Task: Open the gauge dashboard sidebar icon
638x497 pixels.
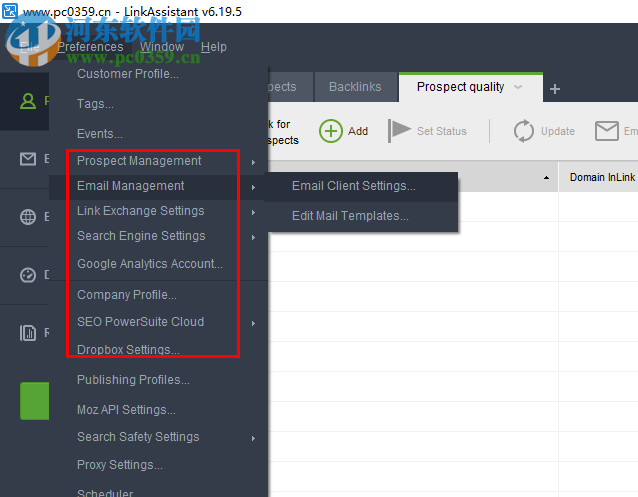Action: pyautogui.click(x=28, y=275)
